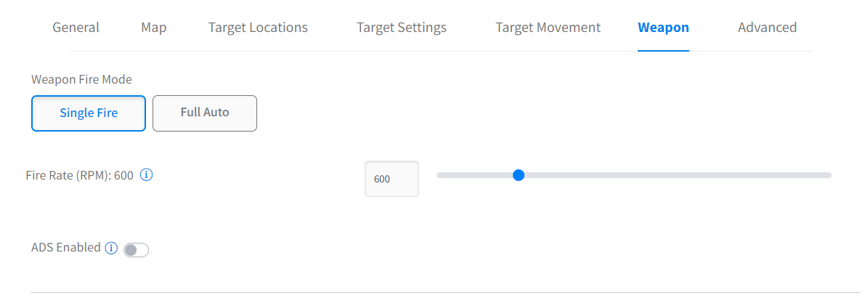The width and height of the screenshot is (868, 298).
Task: Open the Target Settings tab
Action: [x=402, y=28]
